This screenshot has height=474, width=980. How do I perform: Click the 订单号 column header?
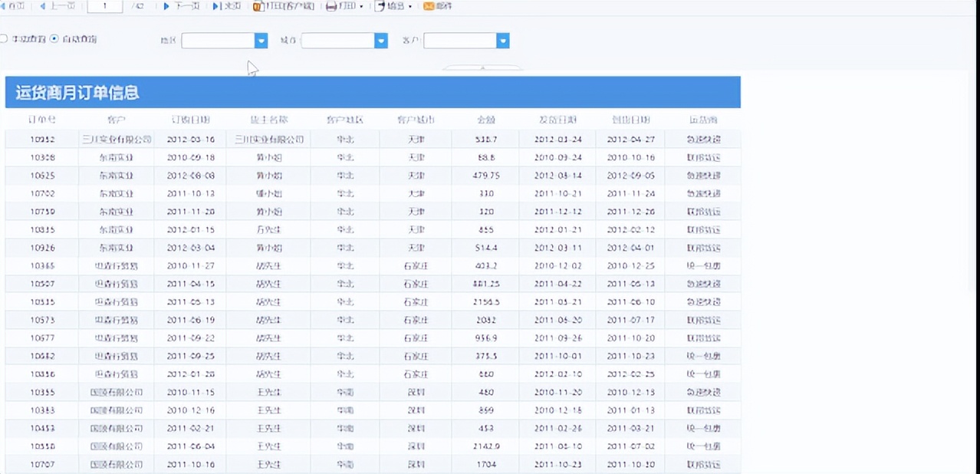coord(42,120)
